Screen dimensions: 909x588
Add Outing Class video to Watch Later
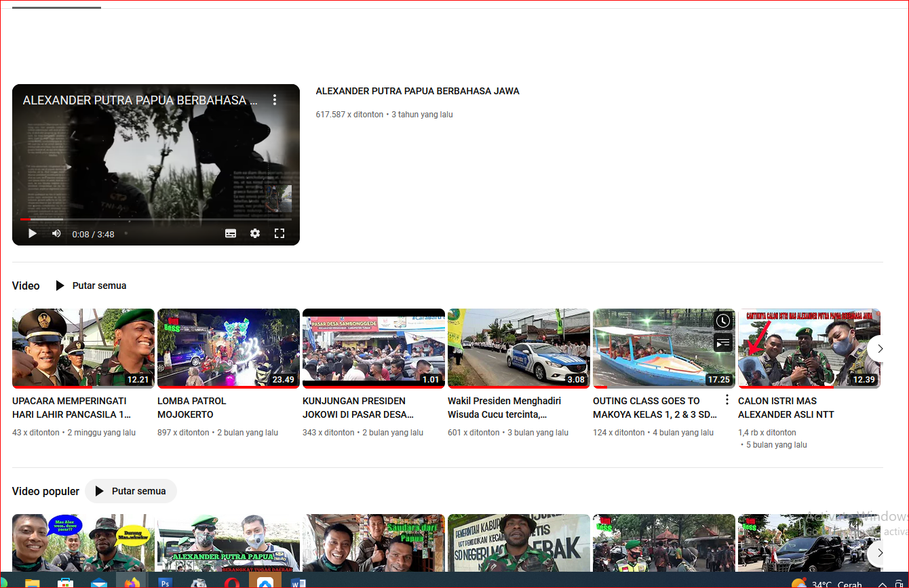click(x=723, y=321)
